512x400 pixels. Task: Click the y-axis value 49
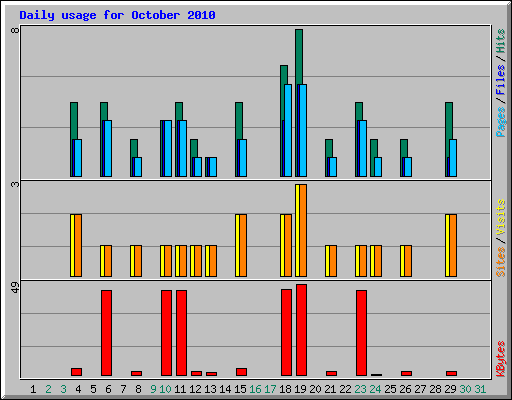(15, 287)
